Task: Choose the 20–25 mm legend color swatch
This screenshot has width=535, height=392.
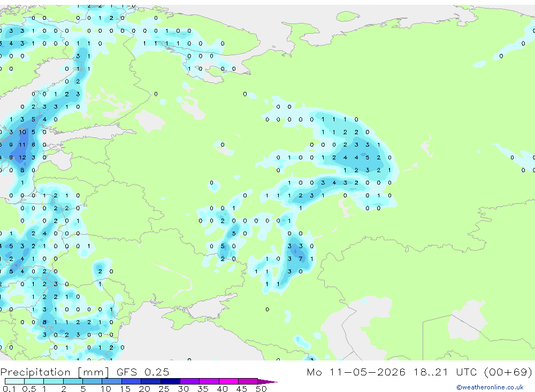Action: [151, 381]
